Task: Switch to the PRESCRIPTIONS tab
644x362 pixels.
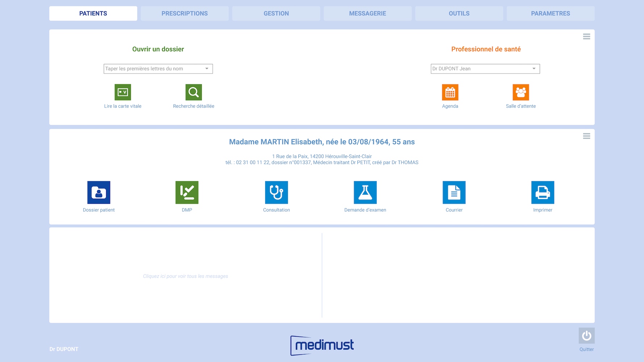Action: (x=184, y=13)
